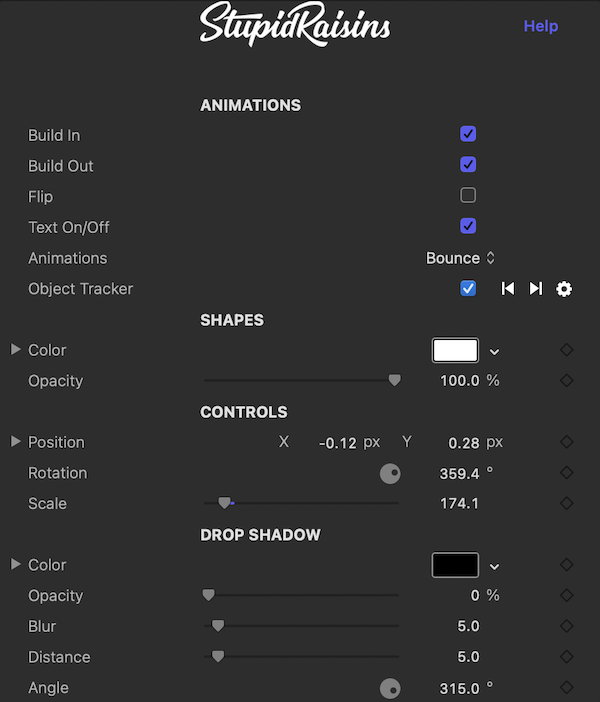
Task: Click the Rotation dial knob
Action: (390, 474)
